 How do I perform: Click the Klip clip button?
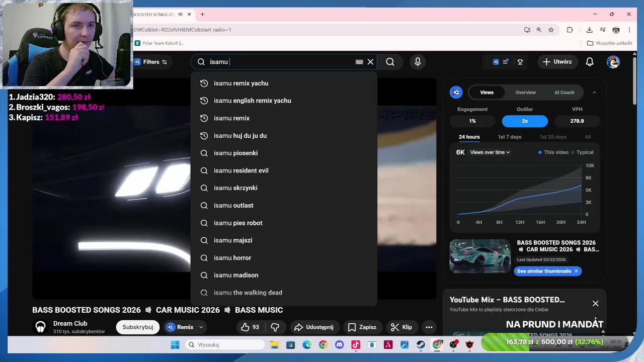click(x=401, y=327)
